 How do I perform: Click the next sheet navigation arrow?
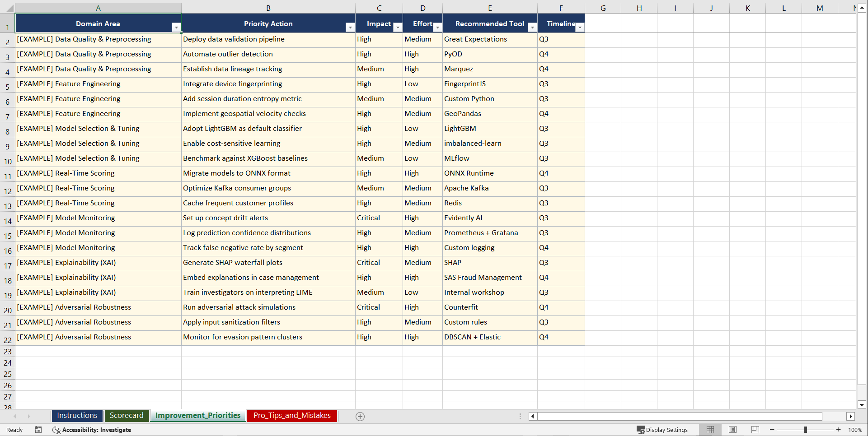pyautogui.click(x=28, y=416)
